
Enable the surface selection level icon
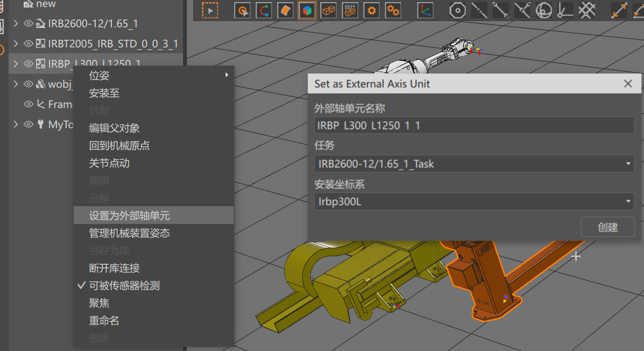click(285, 10)
